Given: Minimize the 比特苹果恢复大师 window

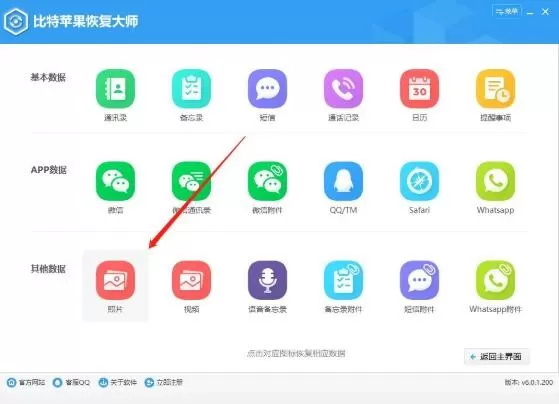Looking at the screenshot, I should [530, 12].
